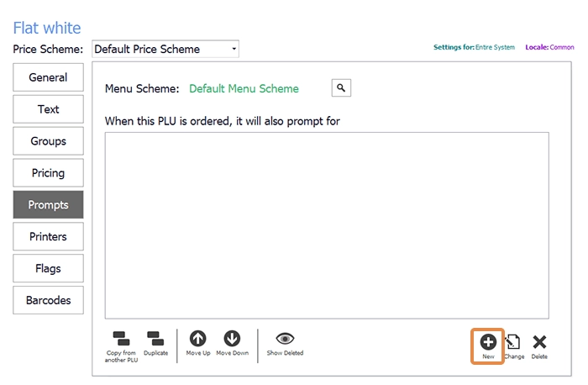Go to the Pricing tab
Image resolution: width=588 pixels, height=385 pixels.
[48, 173]
